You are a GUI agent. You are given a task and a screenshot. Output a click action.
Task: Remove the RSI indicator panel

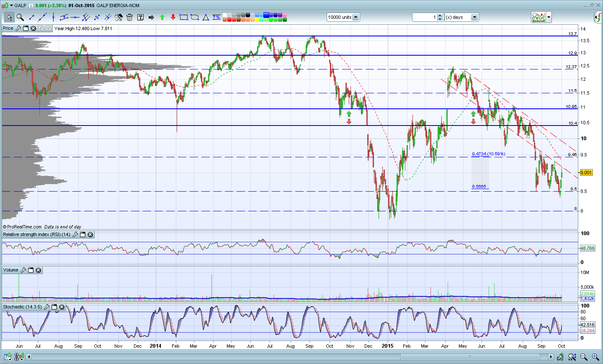(x=90, y=235)
